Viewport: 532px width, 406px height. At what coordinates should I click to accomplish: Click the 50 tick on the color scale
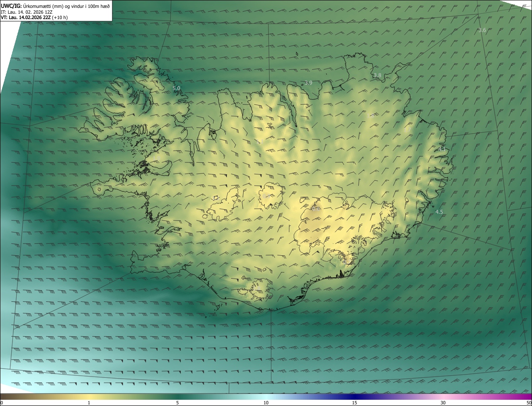(x=529, y=403)
